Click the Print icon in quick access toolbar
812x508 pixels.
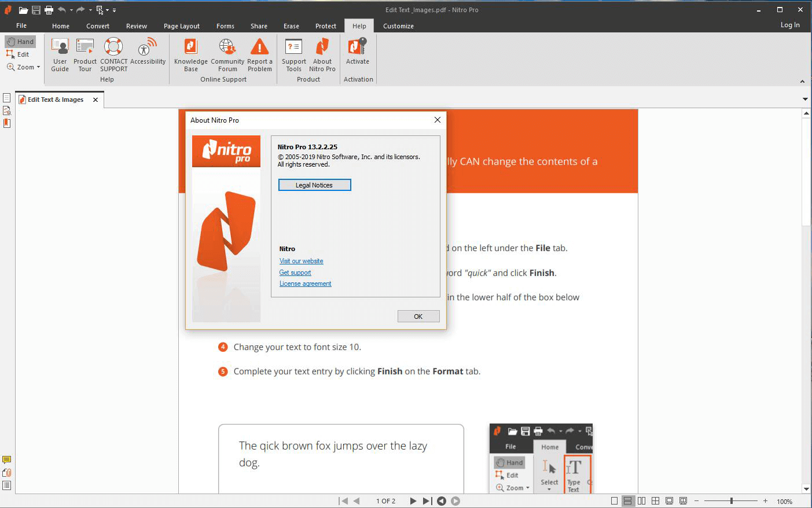pos(49,10)
